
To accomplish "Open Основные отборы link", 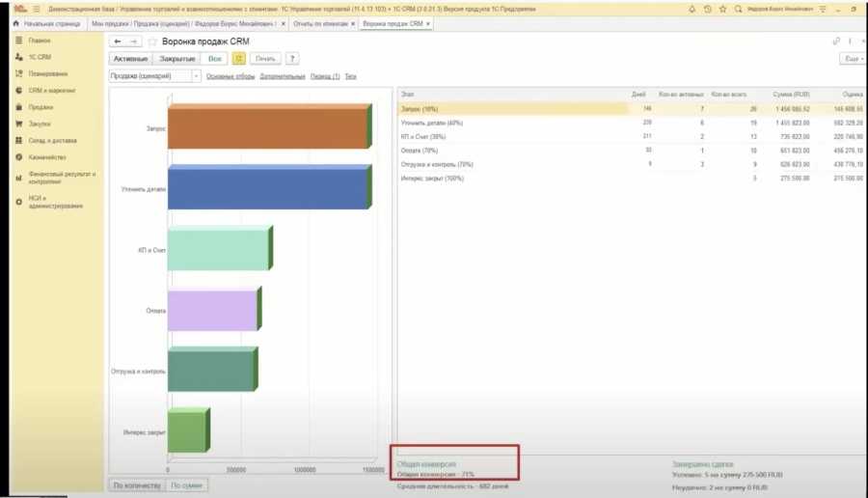I will (x=231, y=75).
